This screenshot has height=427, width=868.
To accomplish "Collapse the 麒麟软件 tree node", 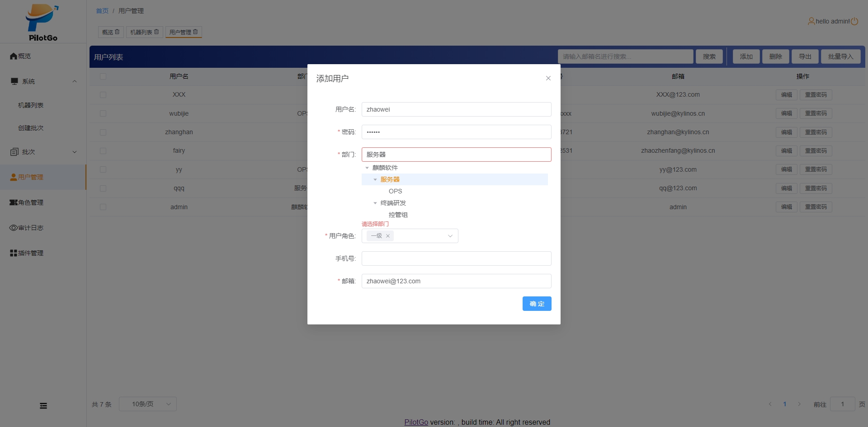I will pyautogui.click(x=367, y=168).
